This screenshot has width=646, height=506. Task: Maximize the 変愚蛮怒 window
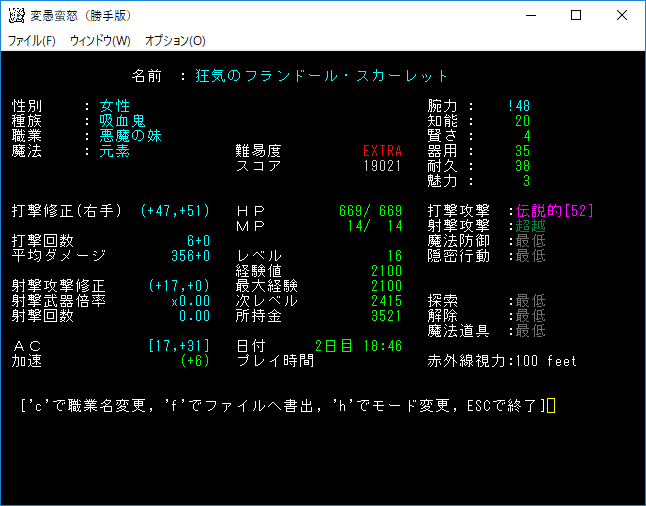click(576, 15)
